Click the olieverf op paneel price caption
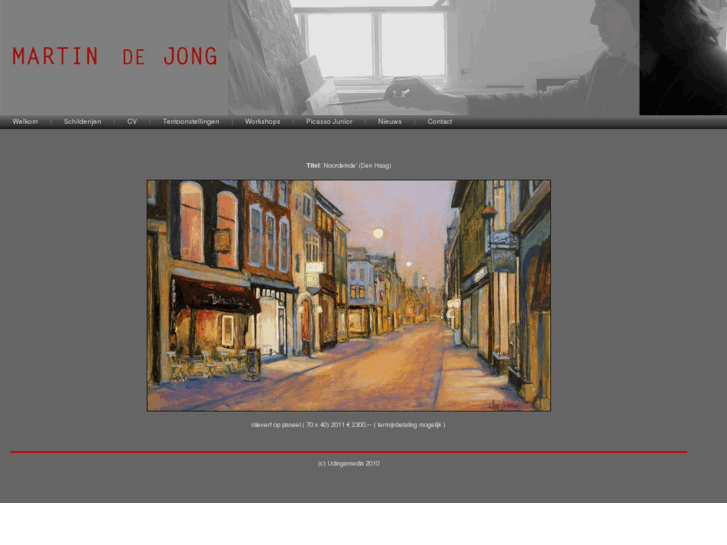This screenshot has height=545, width=727. point(348,425)
